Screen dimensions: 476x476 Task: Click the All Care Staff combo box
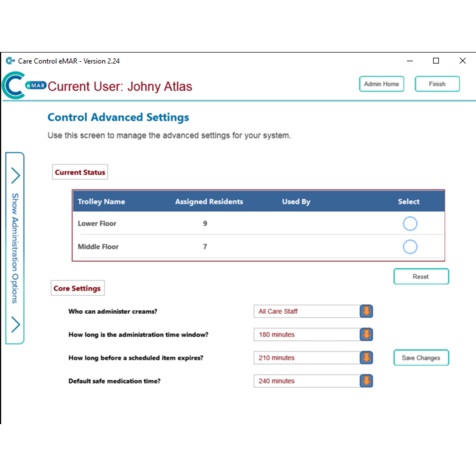tap(313, 311)
